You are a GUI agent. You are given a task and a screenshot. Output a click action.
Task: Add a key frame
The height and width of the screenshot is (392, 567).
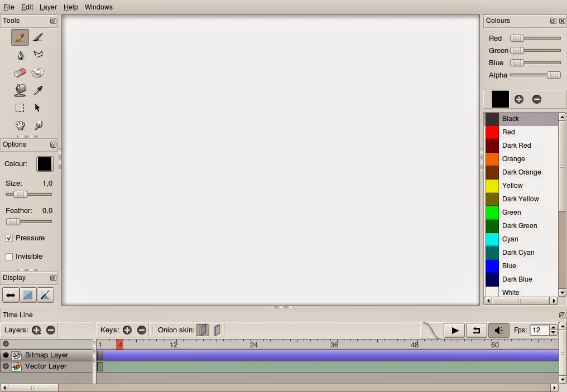[127, 330]
